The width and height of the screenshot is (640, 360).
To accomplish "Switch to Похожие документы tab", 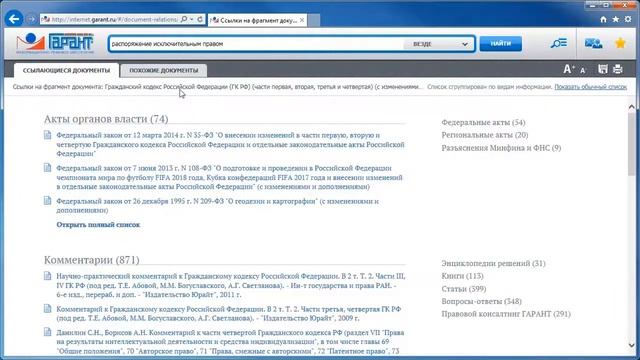I will click(164, 70).
